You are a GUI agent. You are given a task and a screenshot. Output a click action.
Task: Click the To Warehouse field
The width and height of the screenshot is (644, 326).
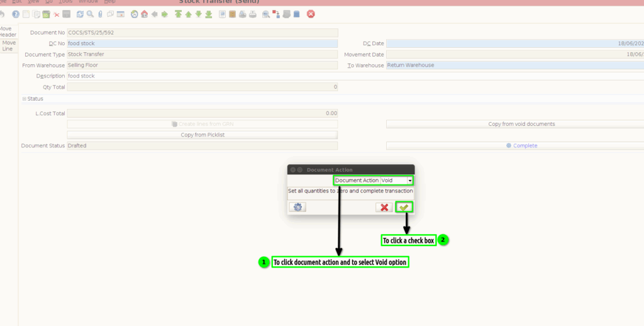[515, 65]
